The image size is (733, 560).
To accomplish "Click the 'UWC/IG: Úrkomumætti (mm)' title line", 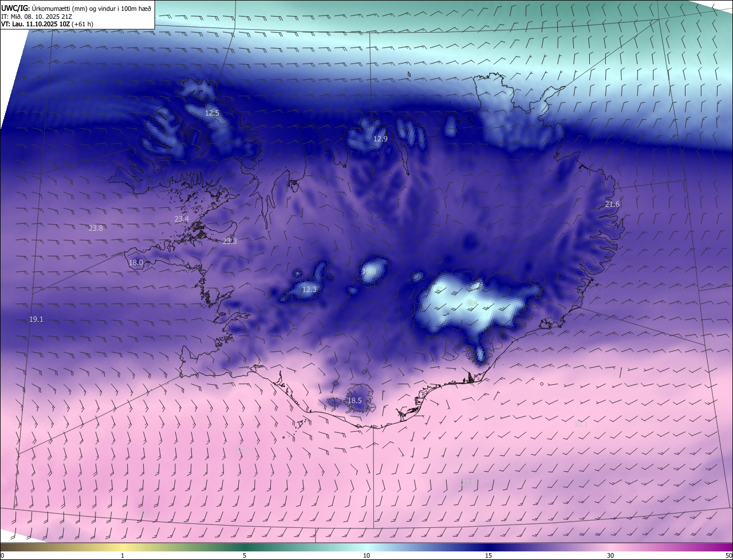I will coord(77,7).
